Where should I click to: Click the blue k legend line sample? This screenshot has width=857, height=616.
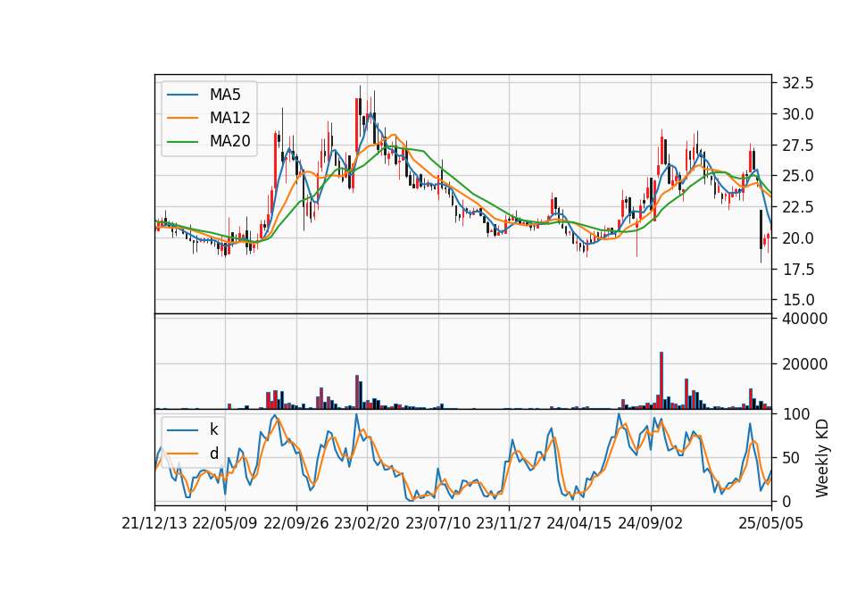[x=182, y=430]
